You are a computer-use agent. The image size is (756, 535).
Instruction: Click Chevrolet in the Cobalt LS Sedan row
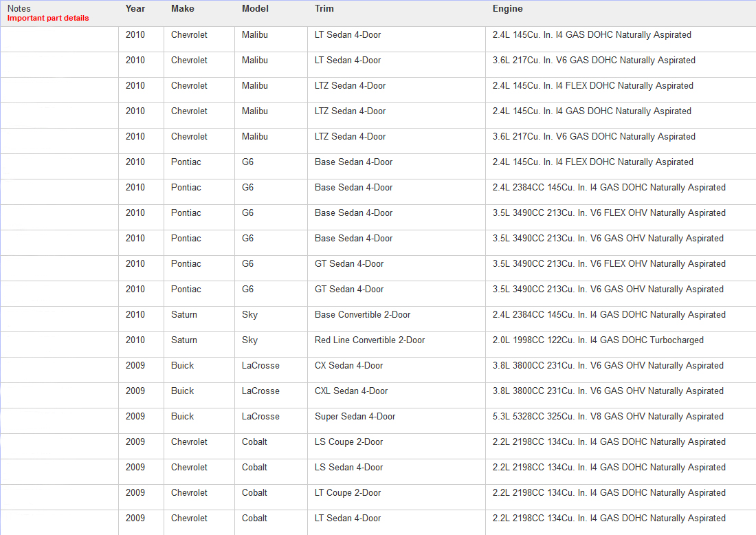[189, 468]
